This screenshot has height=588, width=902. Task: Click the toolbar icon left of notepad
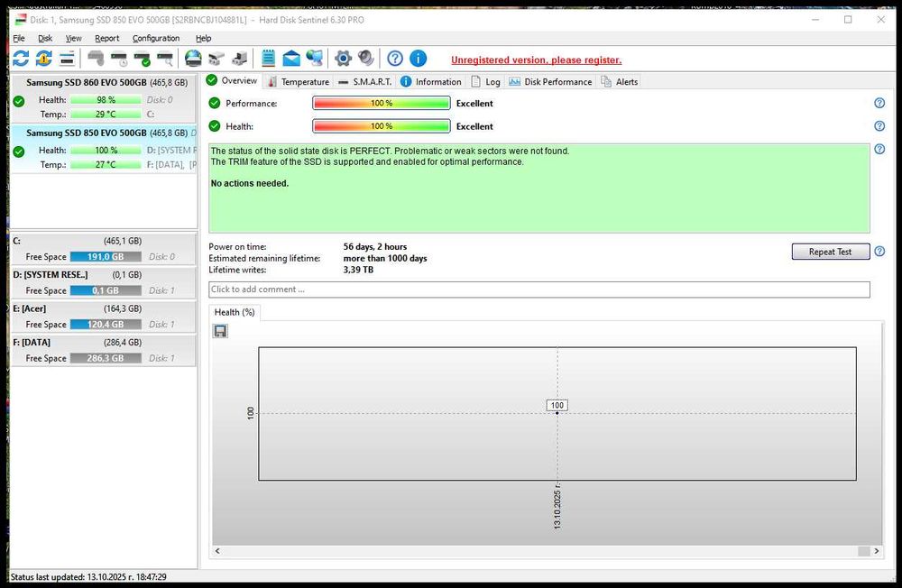tap(239, 58)
